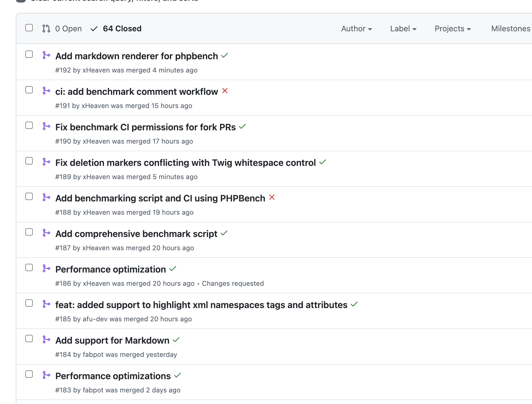Screen dimensions: 532x404
Task: Check the box for Add comprehensive benchmark script
Action: pos(29,232)
